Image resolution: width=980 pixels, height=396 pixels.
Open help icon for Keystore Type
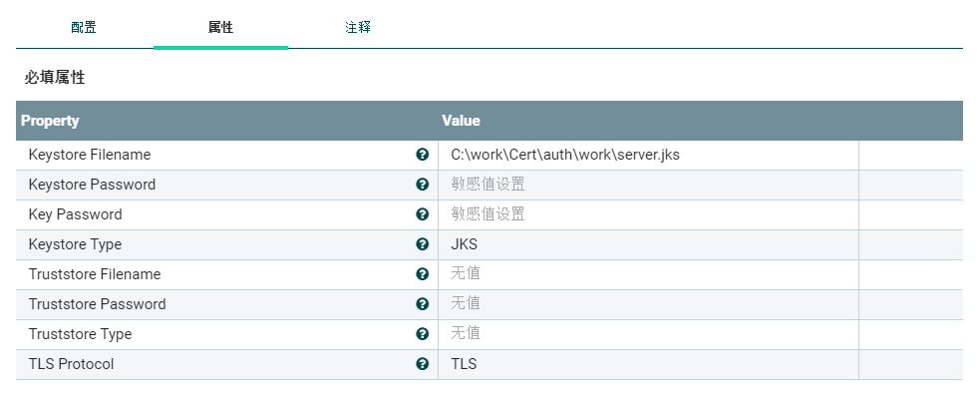pyautogui.click(x=423, y=244)
